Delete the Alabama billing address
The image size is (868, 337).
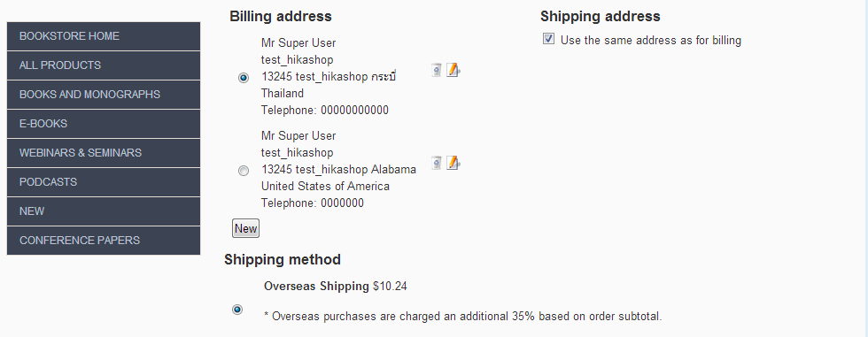point(436,163)
